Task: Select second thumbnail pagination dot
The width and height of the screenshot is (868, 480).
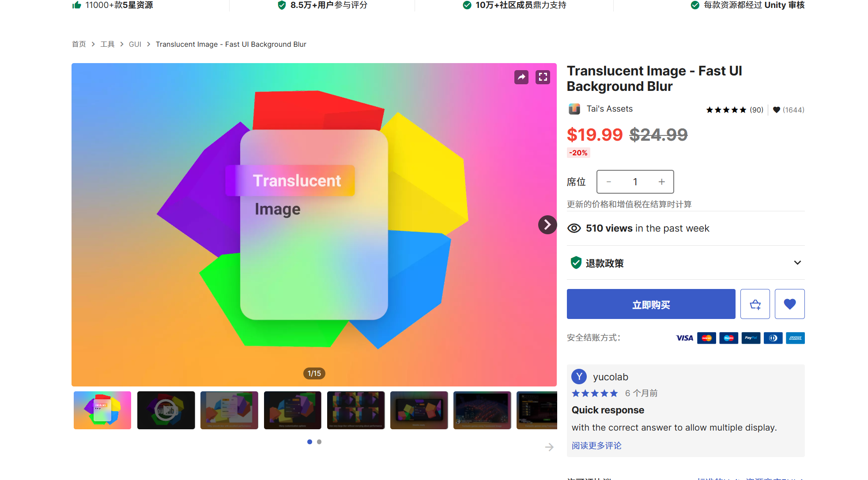Action: pos(319,442)
